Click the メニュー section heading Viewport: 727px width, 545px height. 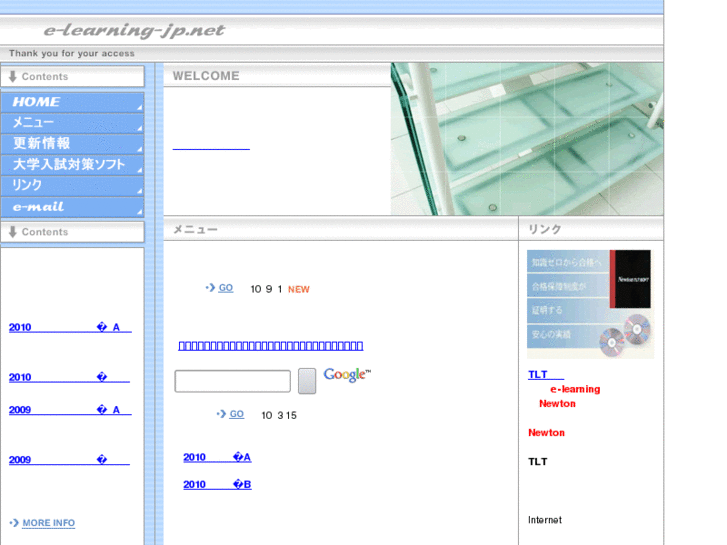[195, 229]
